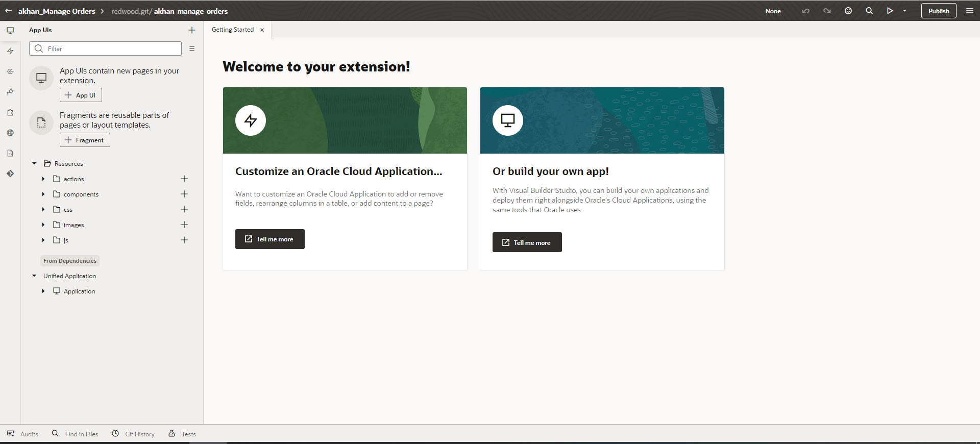Click the Publish button
Image resolution: width=980 pixels, height=444 pixels.
tap(939, 11)
